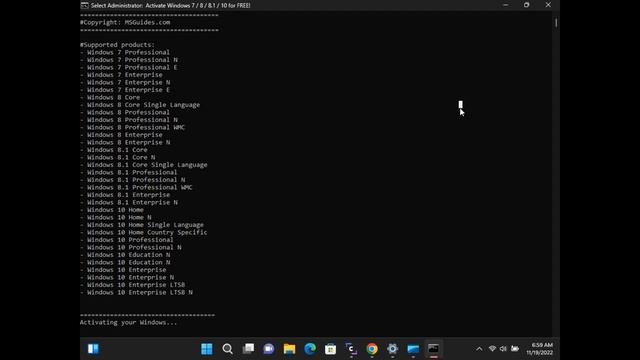Click the 'Windows 10 Home N' line
The height and width of the screenshot is (360, 640).
point(116,218)
